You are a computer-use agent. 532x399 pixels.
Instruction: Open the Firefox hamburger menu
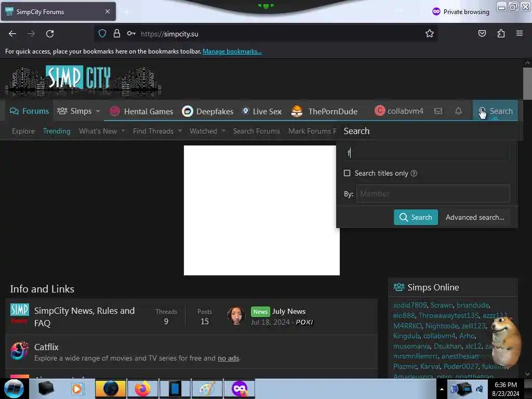[x=520, y=33]
